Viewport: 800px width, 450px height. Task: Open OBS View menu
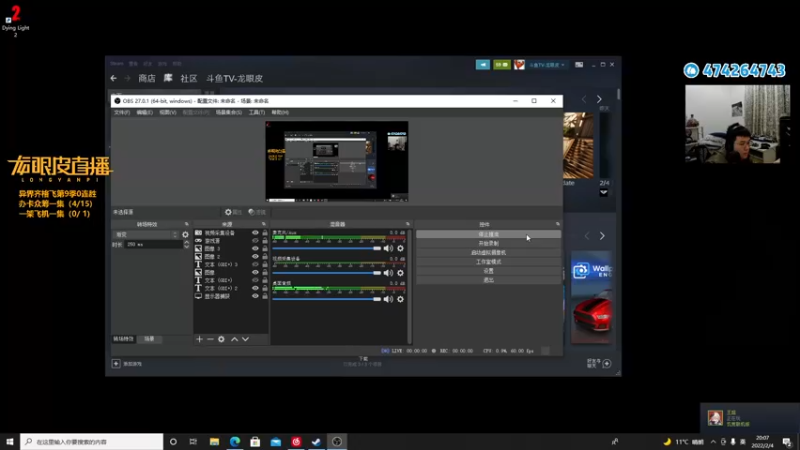pos(168,112)
